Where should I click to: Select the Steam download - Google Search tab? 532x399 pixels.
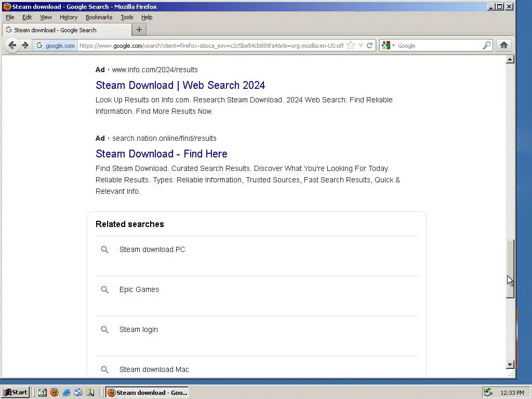pos(67,30)
